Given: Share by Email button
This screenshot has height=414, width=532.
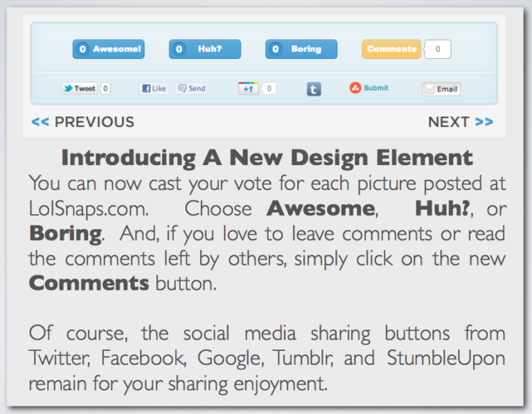Looking at the screenshot, I should (x=441, y=89).
